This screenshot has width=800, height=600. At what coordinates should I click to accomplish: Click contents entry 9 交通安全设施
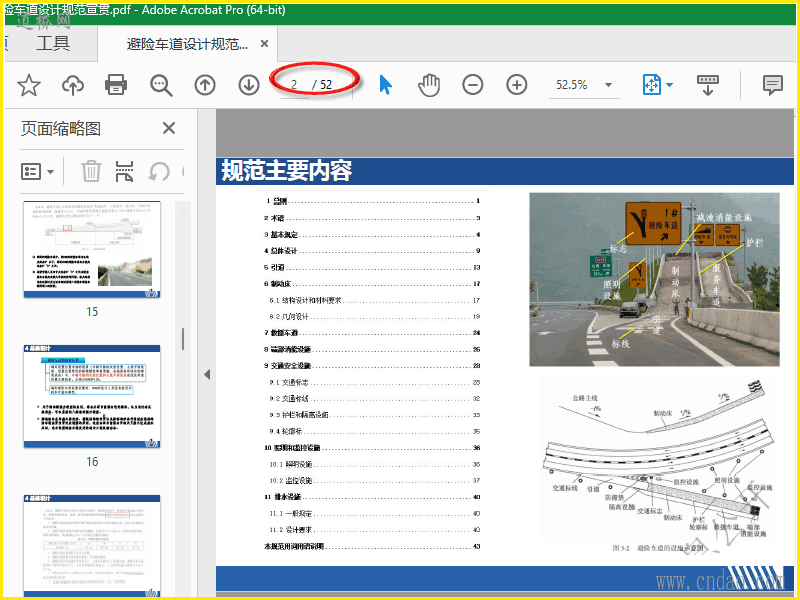[372, 366]
